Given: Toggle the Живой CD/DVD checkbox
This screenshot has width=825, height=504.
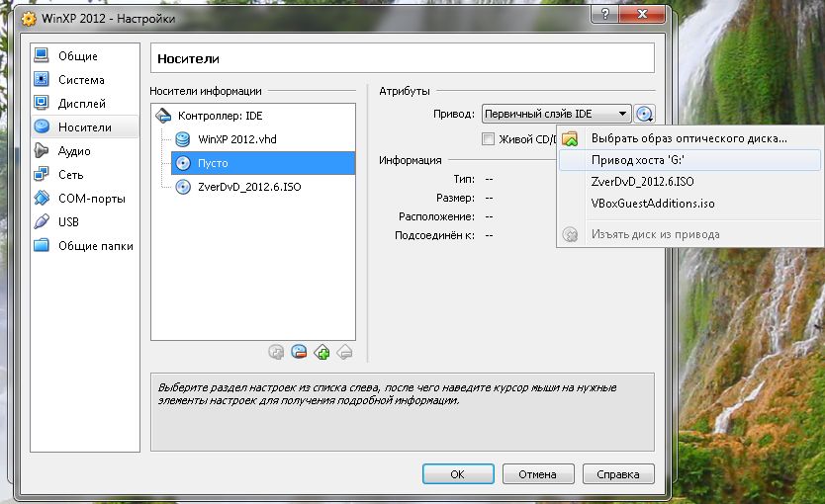Looking at the screenshot, I should tap(488, 139).
